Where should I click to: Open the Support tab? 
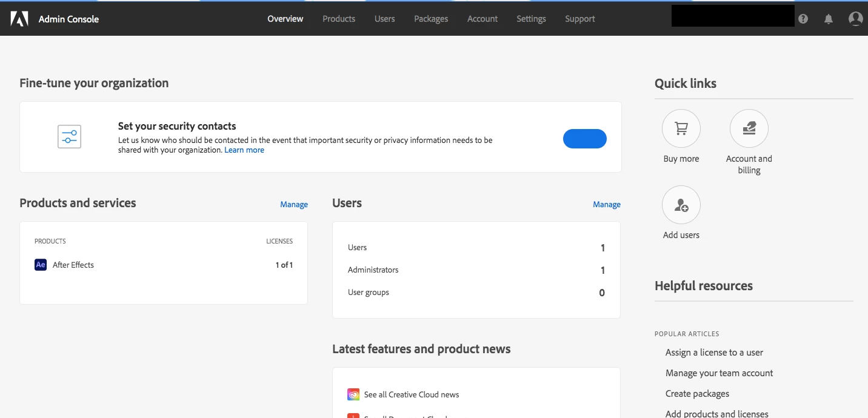pyautogui.click(x=580, y=19)
